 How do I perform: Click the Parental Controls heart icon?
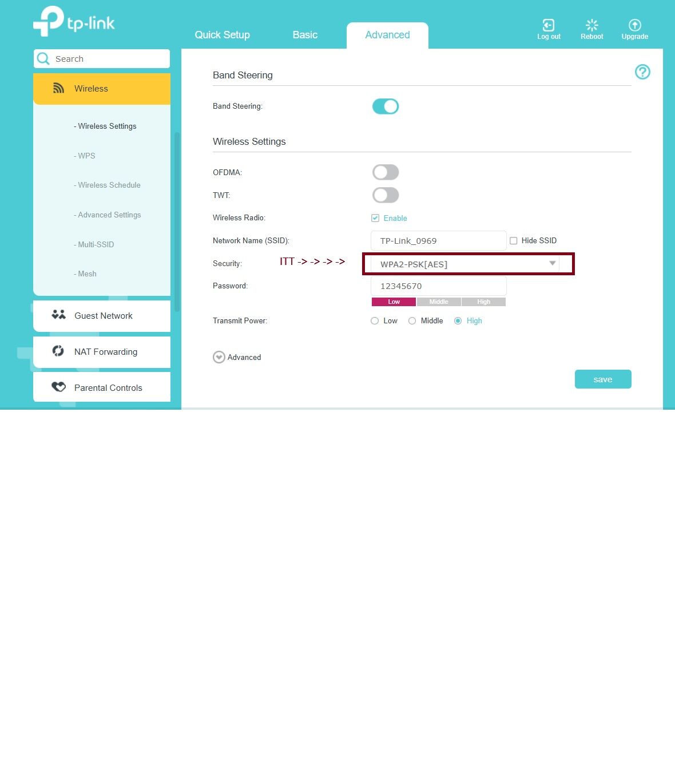(x=58, y=387)
